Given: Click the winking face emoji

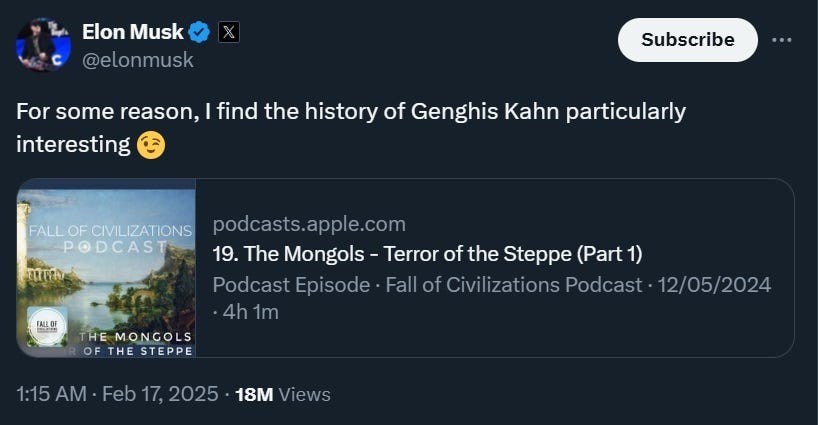Looking at the screenshot, I should 151,144.
